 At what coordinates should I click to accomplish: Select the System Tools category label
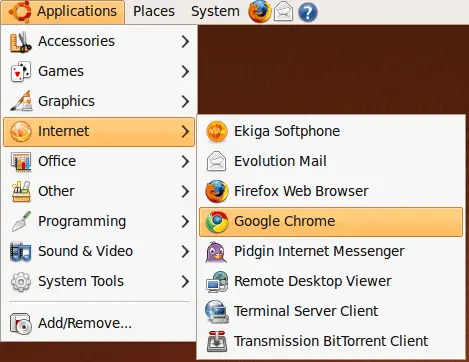tap(81, 281)
